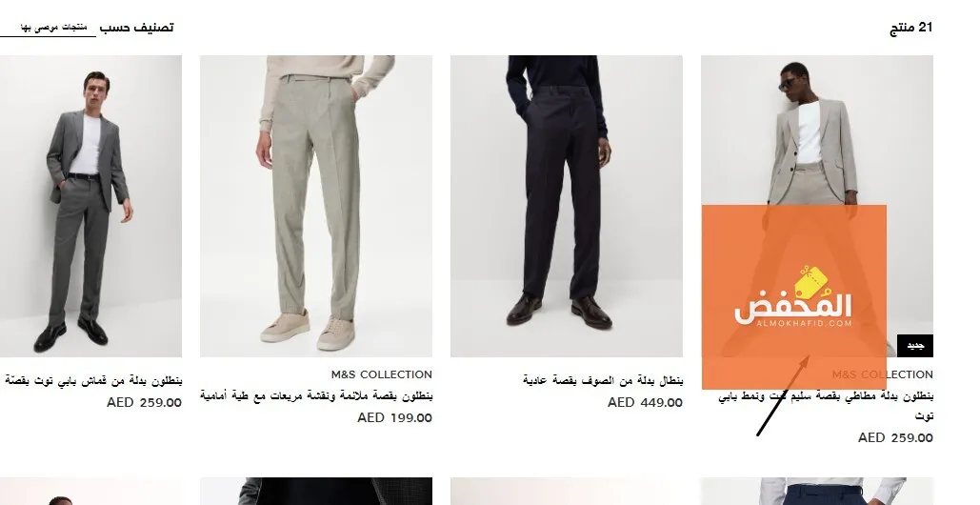
Task: Click the تصنيف حسب sort label
Action: (136, 28)
